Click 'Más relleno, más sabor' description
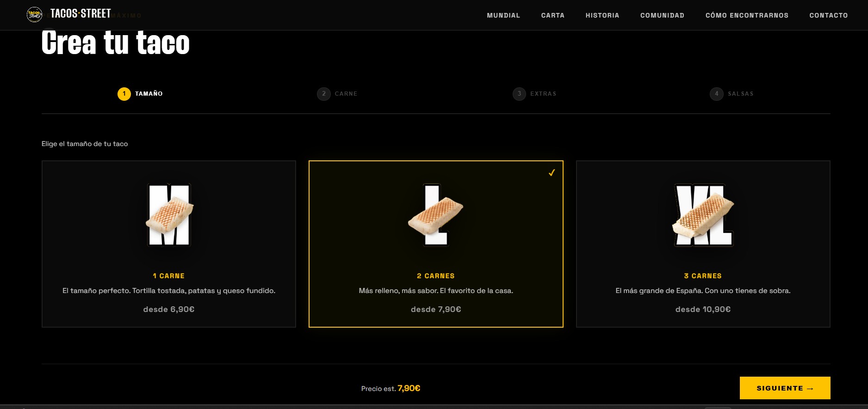This screenshot has height=409, width=868. click(436, 291)
